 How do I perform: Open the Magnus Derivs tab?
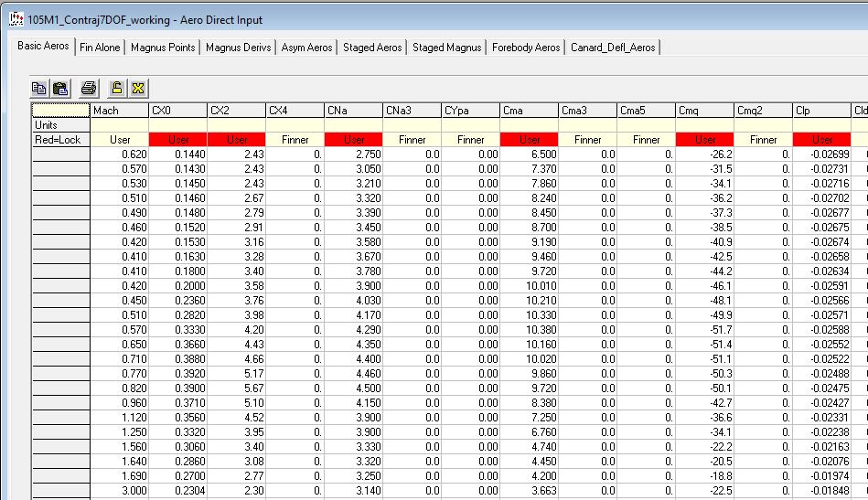pos(239,48)
